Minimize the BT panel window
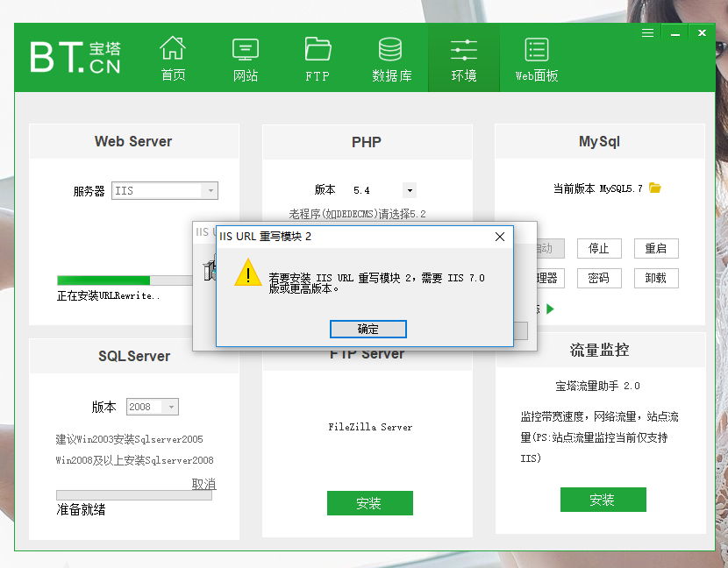The image size is (728, 568). pos(675,33)
